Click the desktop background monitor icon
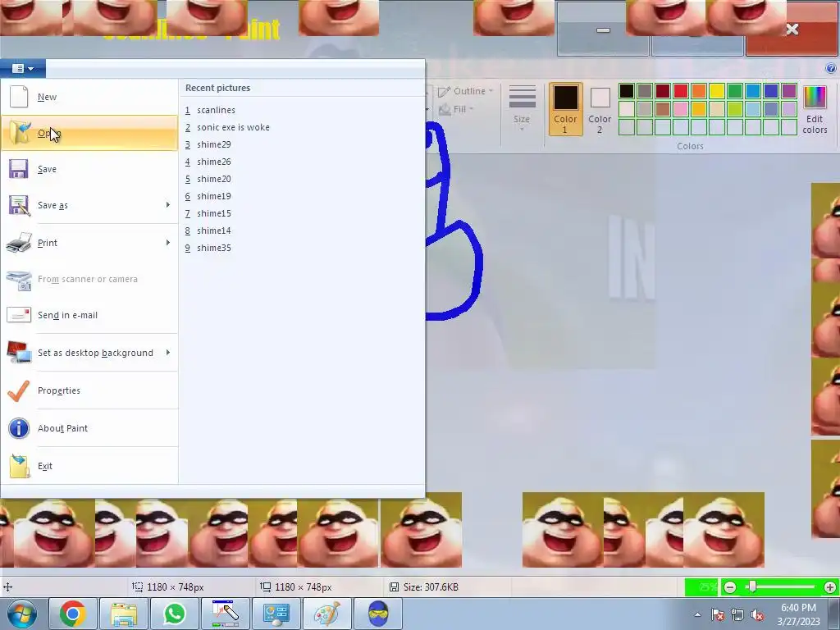This screenshot has height=630, width=840. pos(19,353)
